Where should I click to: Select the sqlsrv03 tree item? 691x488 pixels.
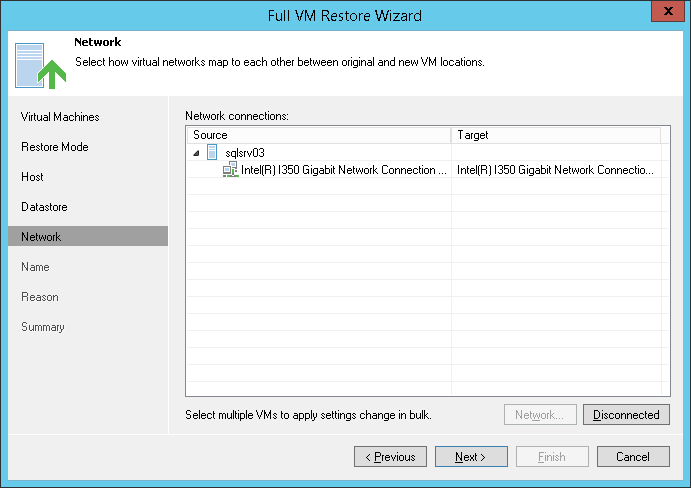tap(245, 153)
